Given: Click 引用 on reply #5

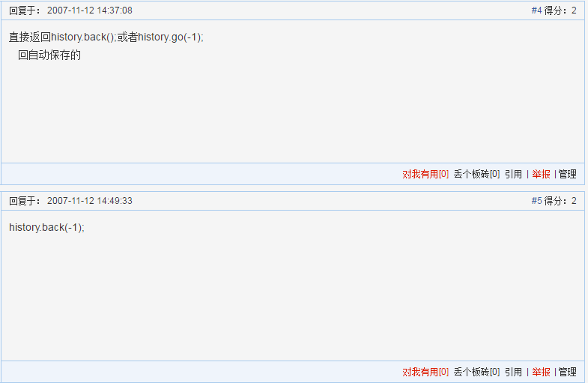Looking at the screenshot, I should coord(513,372).
